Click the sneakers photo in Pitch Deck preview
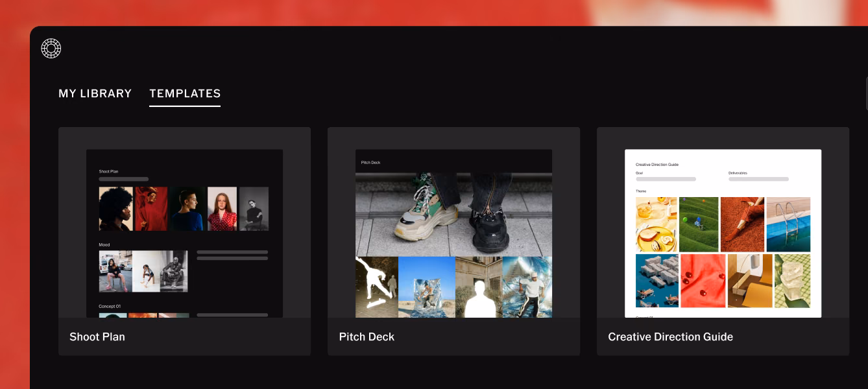The width and height of the screenshot is (868, 389). click(x=453, y=214)
